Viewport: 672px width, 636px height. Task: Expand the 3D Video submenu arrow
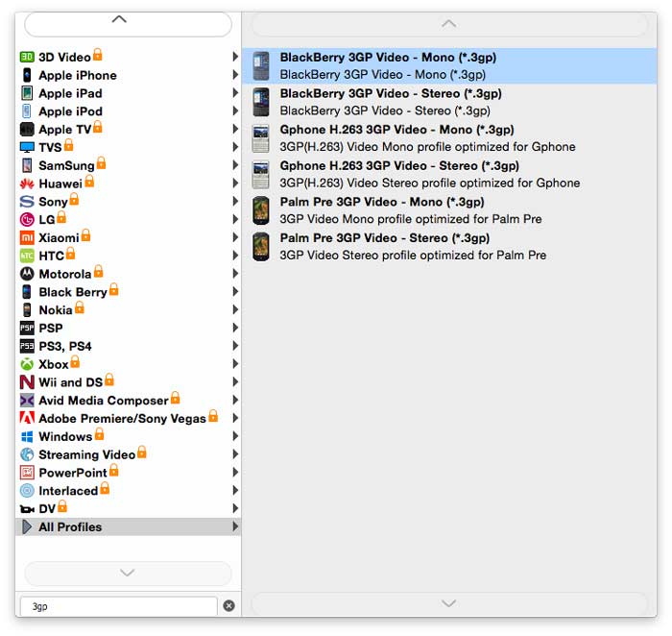tap(235, 57)
